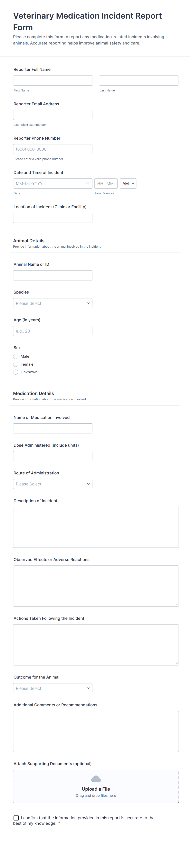Click resize handle of Additional Comments textarea
Screen dimensions: 190x868
click(177, 750)
